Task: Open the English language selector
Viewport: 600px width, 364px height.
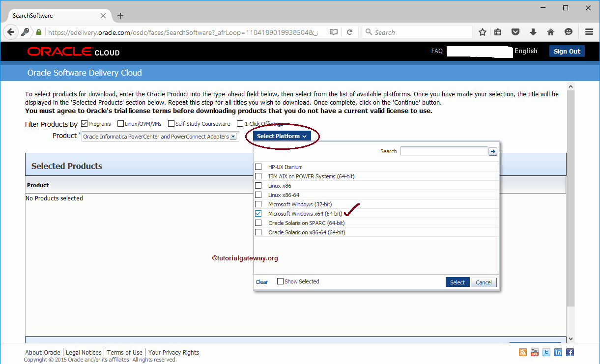Action: [526, 51]
